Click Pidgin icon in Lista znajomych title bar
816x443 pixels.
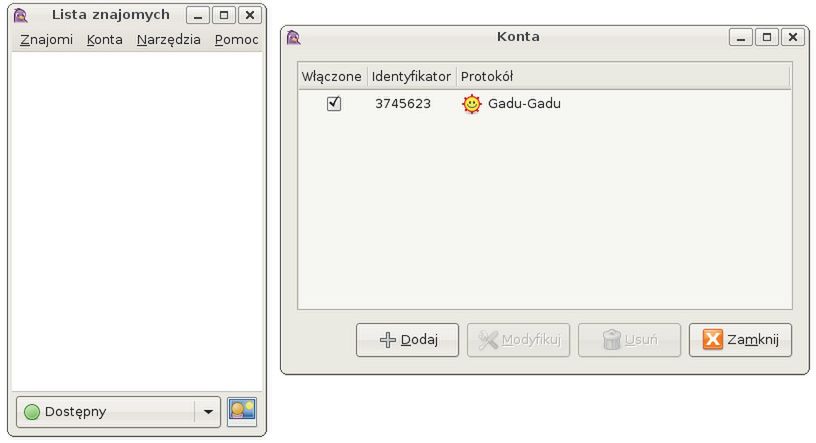point(21,15)
